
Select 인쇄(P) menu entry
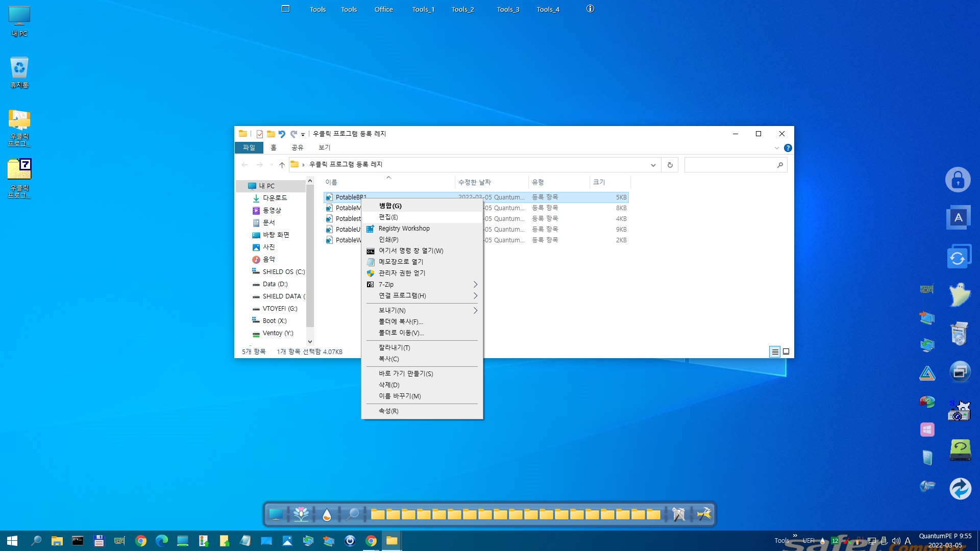tap(422, 239)
